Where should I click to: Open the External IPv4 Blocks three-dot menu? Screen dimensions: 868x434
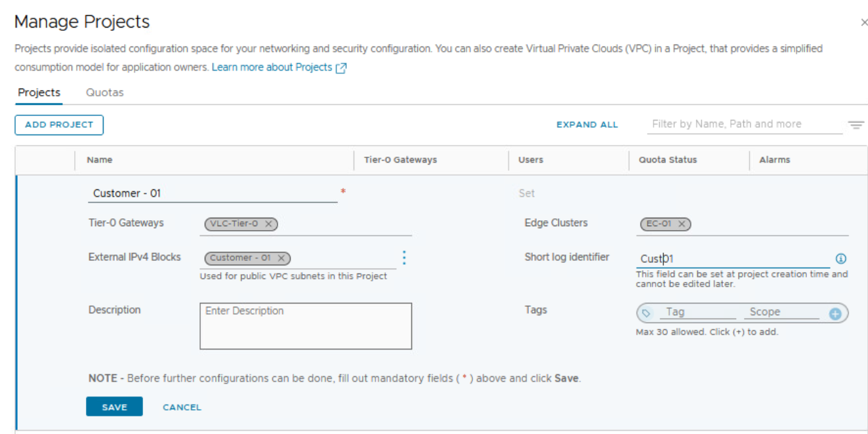click(404, 258)
